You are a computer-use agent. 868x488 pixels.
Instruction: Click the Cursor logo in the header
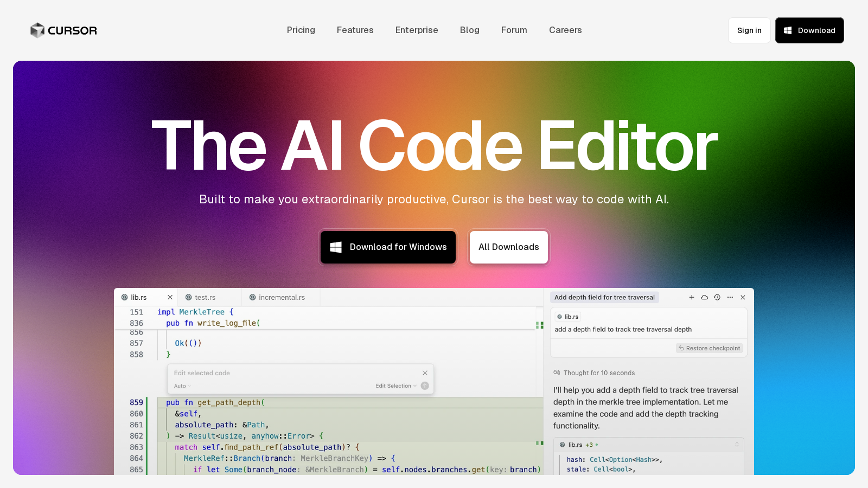click(63, 30)
